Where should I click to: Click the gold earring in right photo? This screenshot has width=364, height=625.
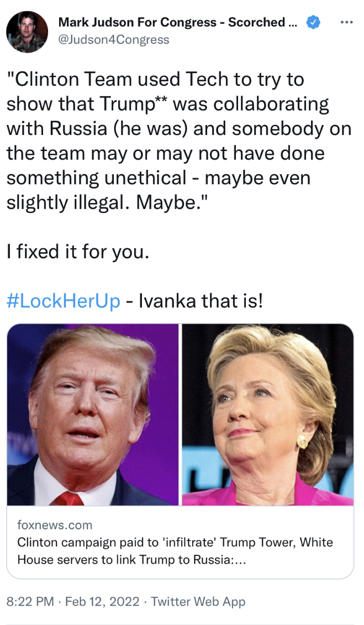click(x=302, y=441)
